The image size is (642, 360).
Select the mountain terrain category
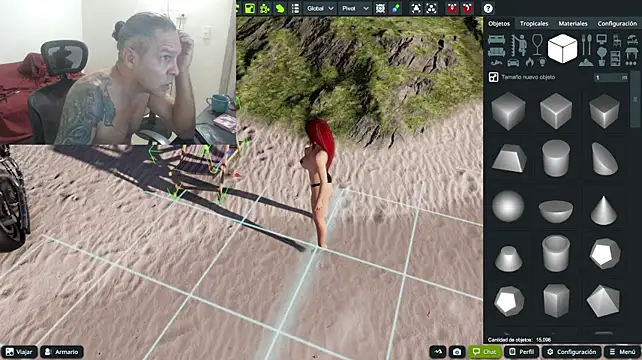point(586,62)
